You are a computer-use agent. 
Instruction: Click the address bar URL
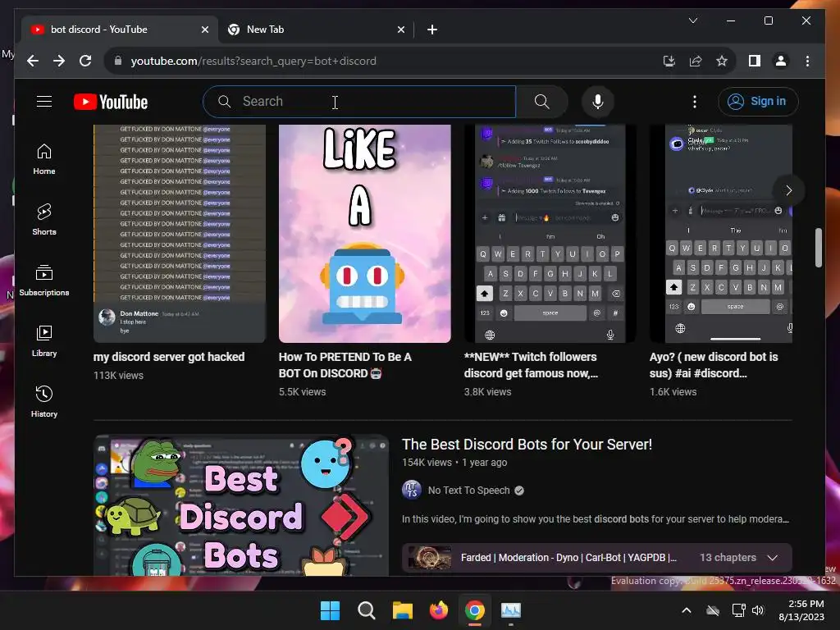click(253, 61)
